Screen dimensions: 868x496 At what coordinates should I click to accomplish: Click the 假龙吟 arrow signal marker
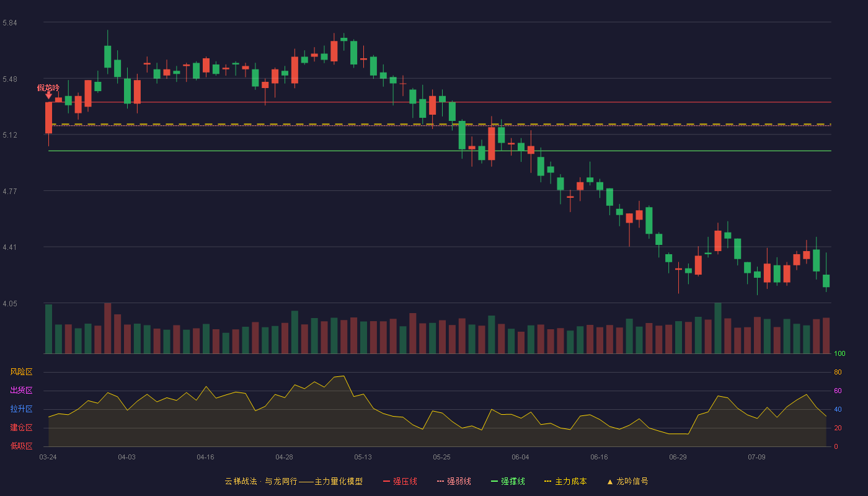tap(48, 95)
